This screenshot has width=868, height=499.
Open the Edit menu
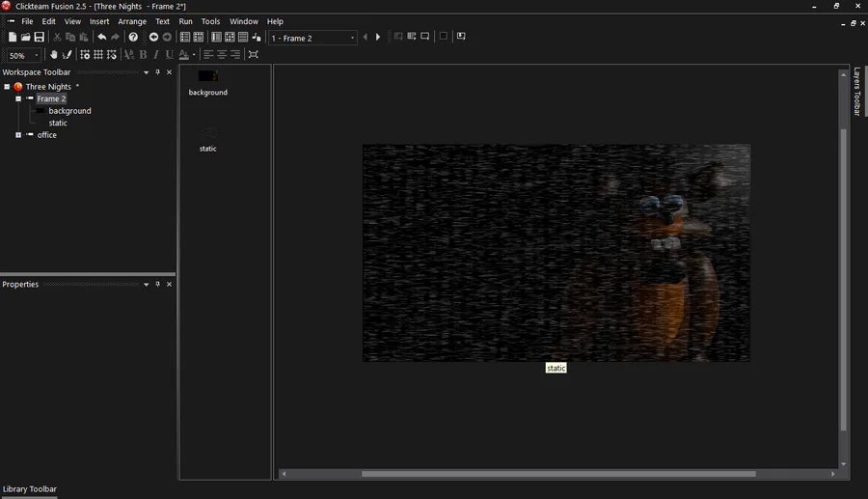49,21
